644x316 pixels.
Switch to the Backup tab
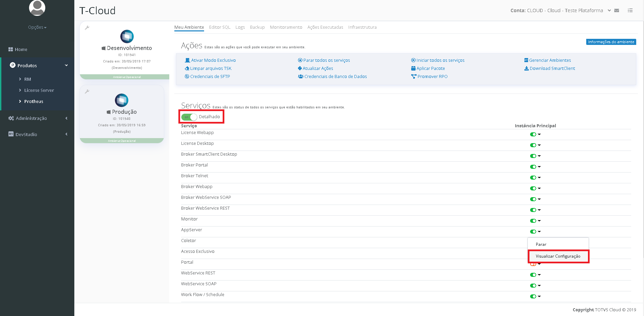click(257, 27)
